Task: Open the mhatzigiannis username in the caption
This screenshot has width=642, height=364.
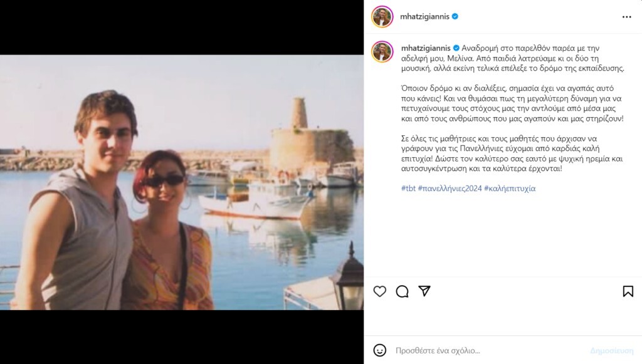Action: (x=424, y=48)
